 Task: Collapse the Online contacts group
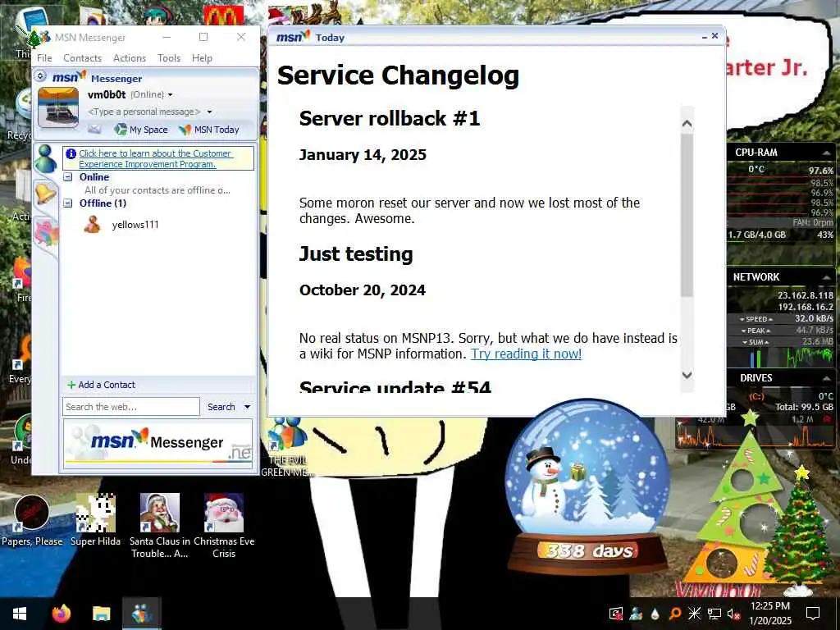tap(68, 177)
